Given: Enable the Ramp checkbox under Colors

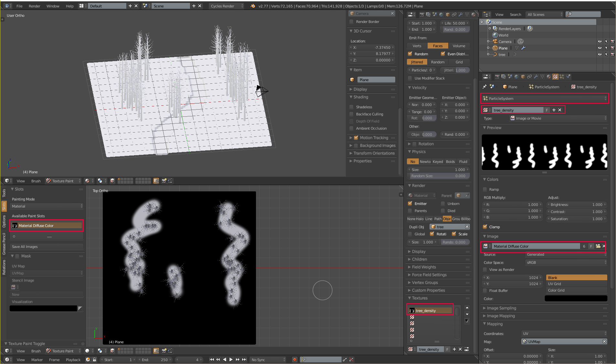Looking at the screenshot, I should point(485,189).
